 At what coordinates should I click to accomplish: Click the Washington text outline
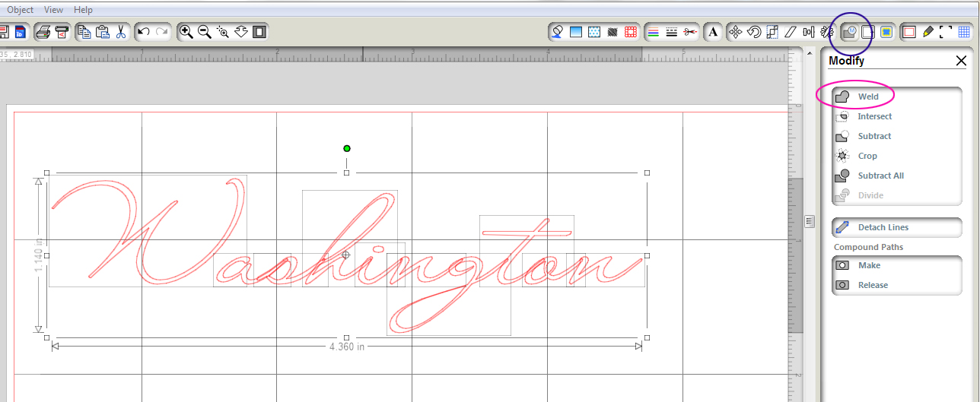[x=346, y=255]
